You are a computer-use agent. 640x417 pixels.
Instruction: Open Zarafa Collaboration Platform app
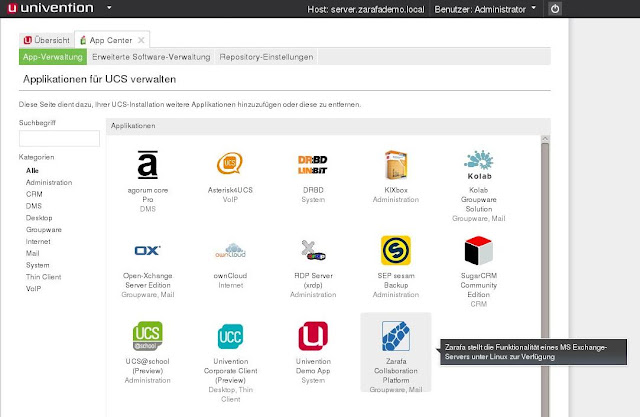396,353
